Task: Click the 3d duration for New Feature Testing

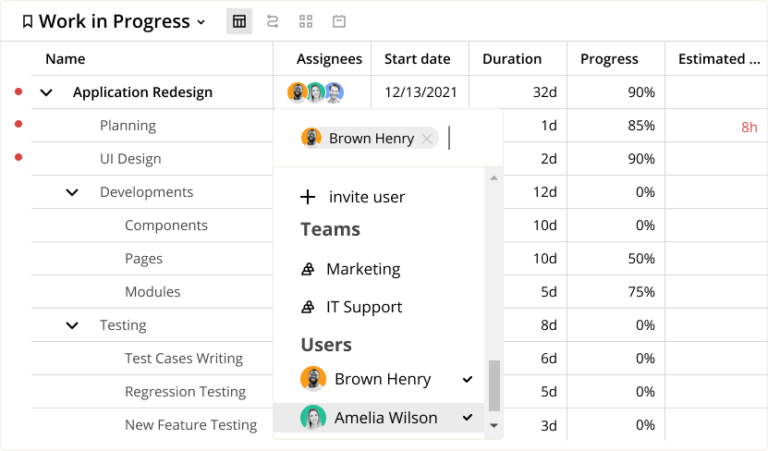Action: (x=549, y=426)
